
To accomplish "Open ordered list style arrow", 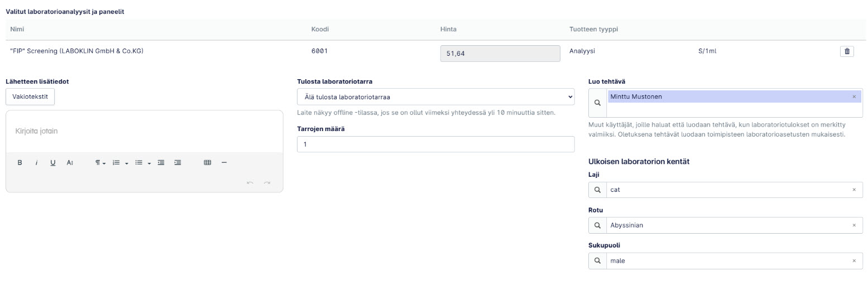I will 127,163.
